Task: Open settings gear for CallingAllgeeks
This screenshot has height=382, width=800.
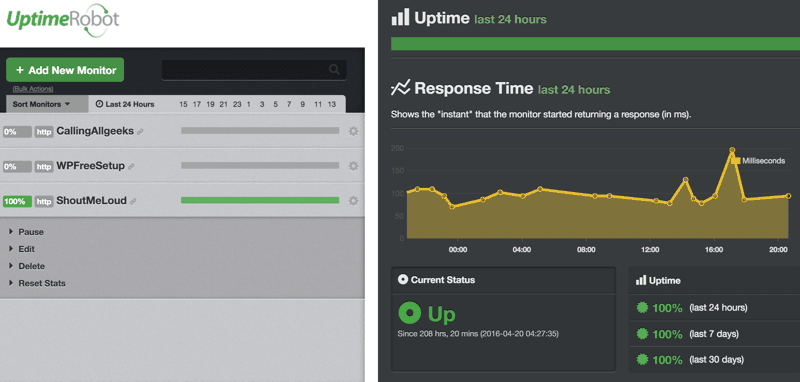Action: (353, 131)
